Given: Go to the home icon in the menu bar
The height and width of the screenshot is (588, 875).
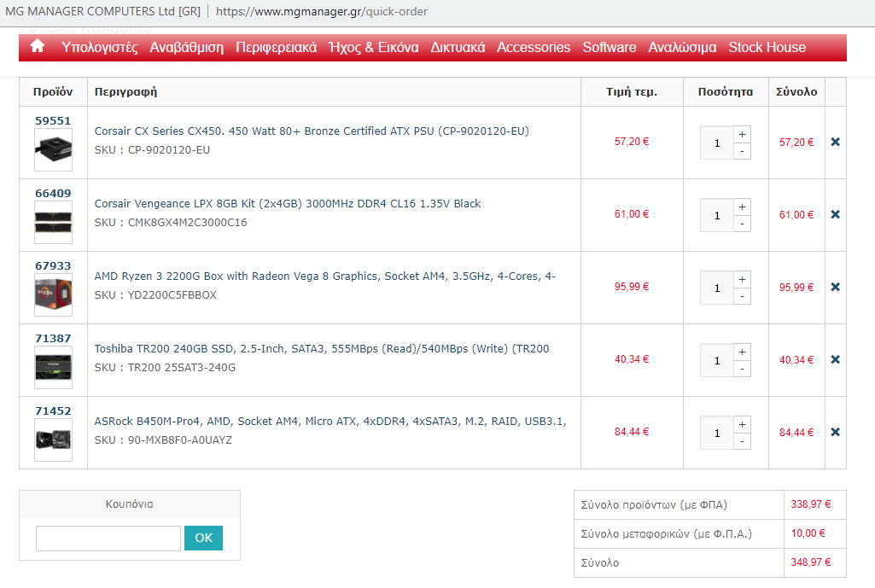Looking at the screenshot, I should [38, 46].
